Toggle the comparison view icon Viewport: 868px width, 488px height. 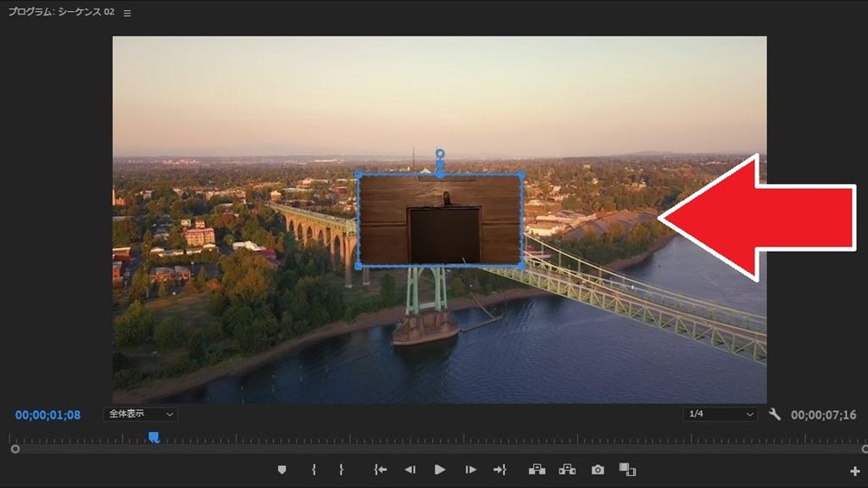point(627,469)
